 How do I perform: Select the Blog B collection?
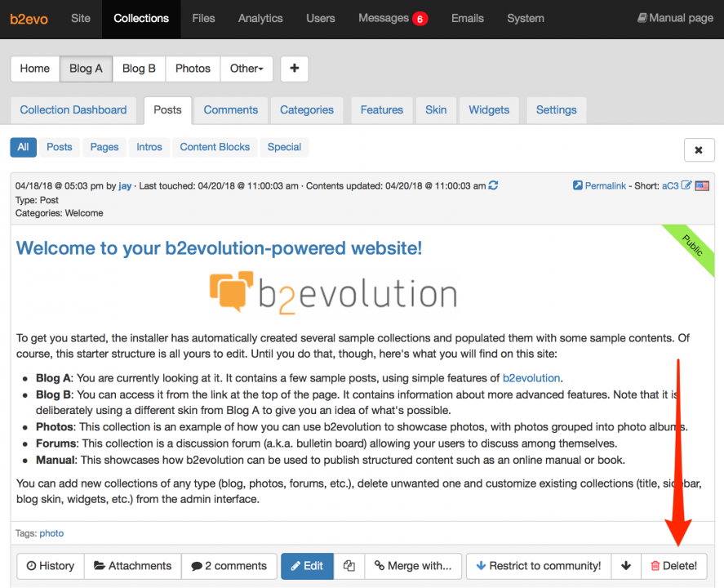[x=139, y=69]
